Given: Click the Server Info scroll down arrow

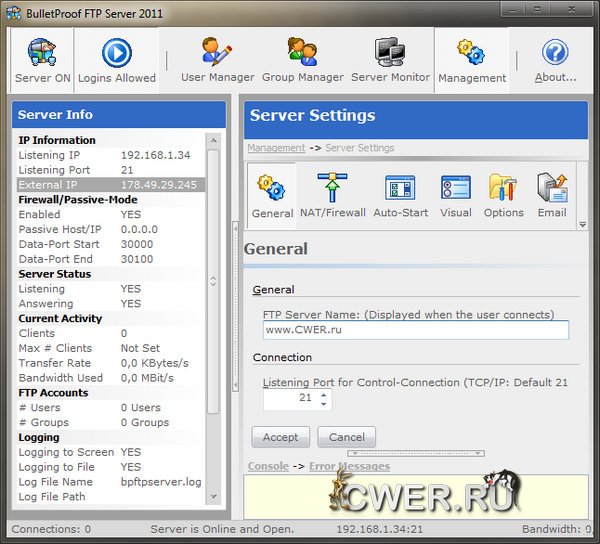Looking at the screenshot, I should 214,497.
